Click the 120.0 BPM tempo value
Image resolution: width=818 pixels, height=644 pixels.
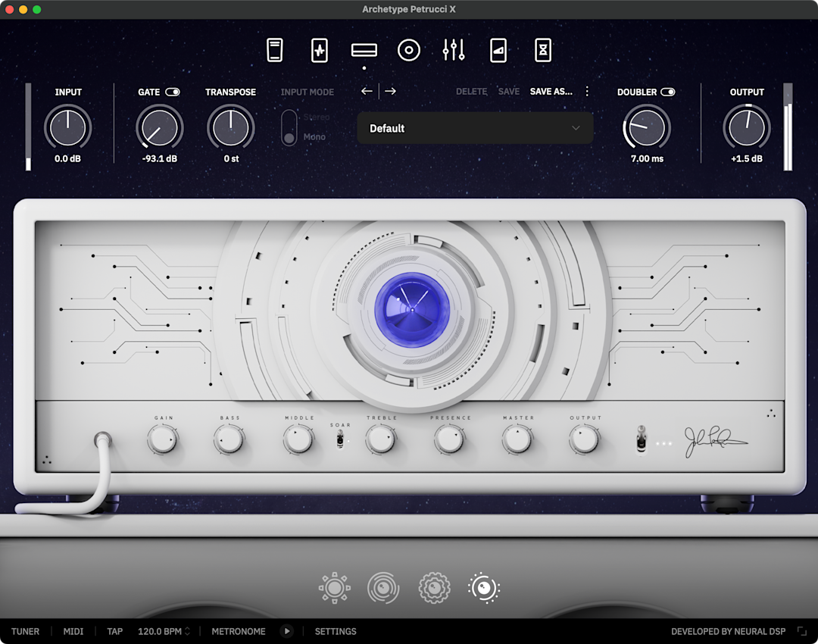(x=160, y=631)
